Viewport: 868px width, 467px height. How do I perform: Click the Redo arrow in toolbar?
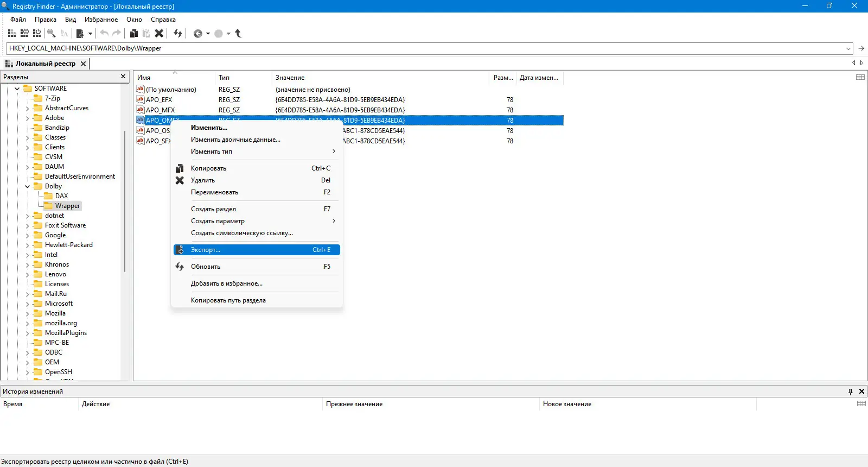(116, 33)
